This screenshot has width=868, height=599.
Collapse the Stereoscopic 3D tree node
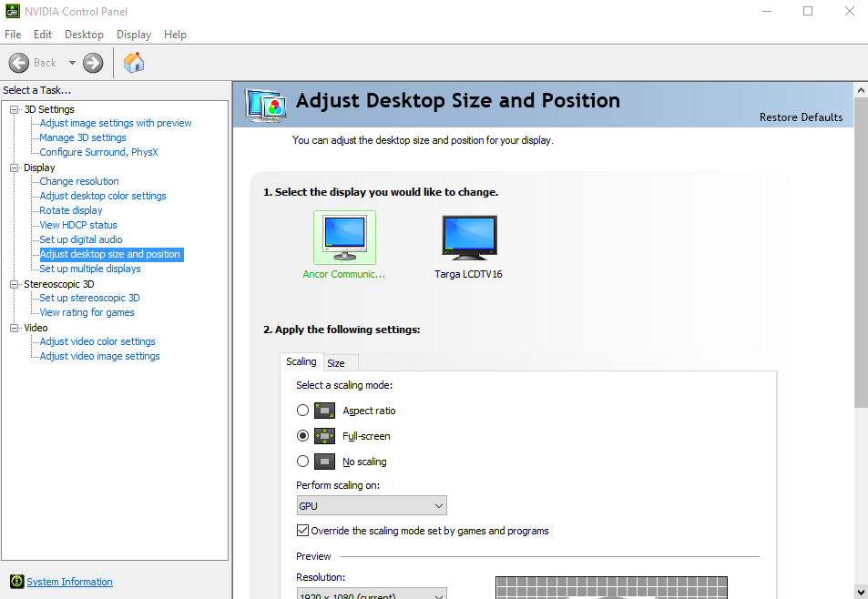[x=14, y=284]
